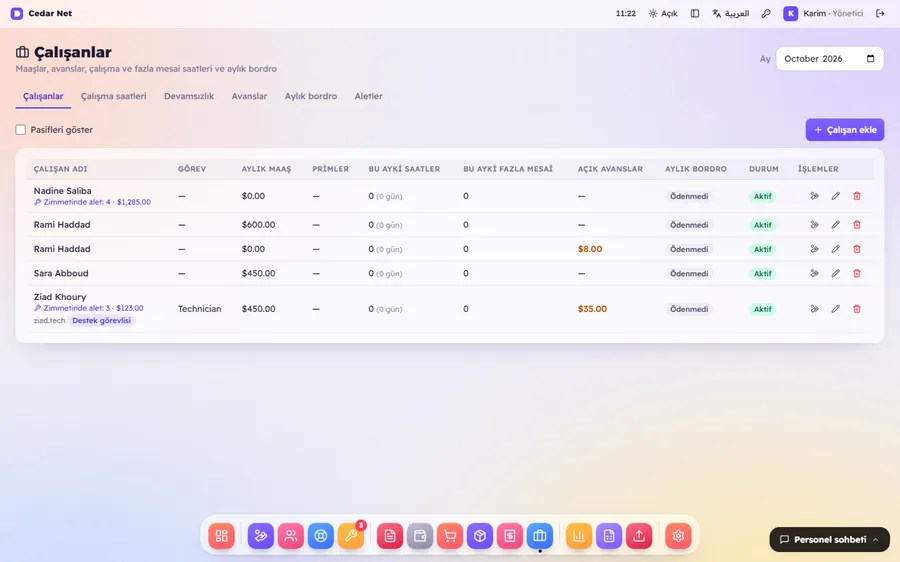This screenshot has width=900, height=562.
Task: Open the Personel sohbeti chat button
Action: pos(829,540)
